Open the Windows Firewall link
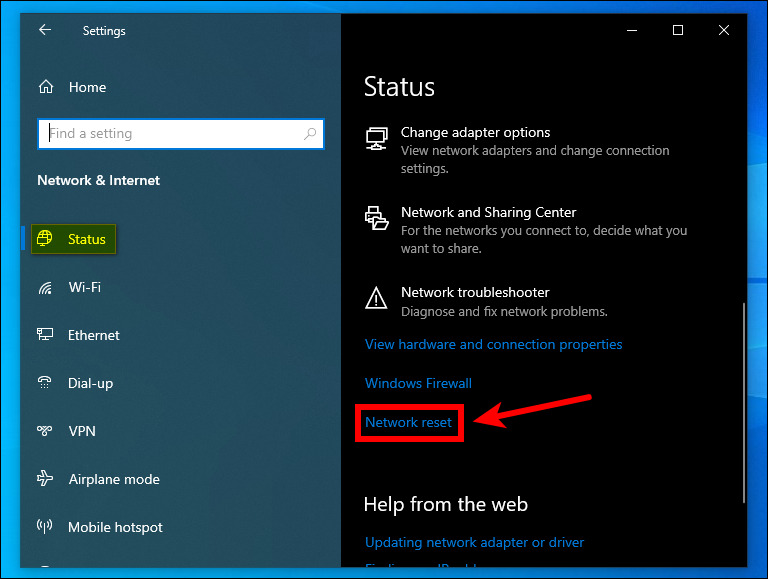 pos(418,383)
